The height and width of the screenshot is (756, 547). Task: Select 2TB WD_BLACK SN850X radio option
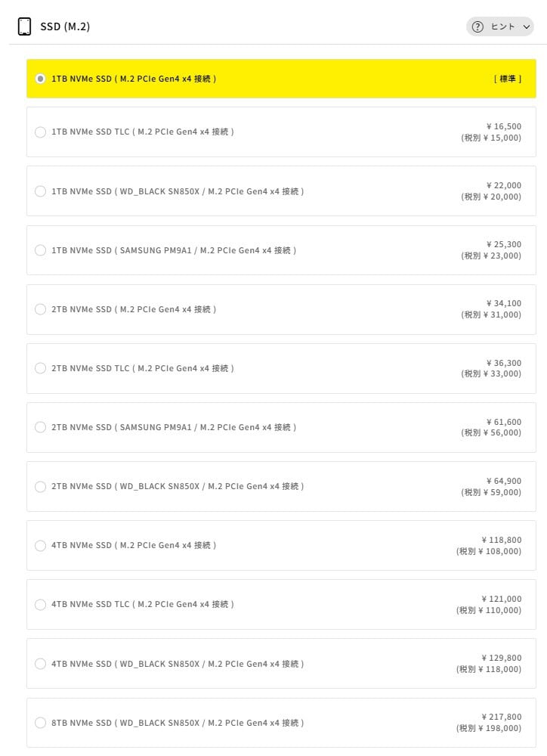(40, 486)
